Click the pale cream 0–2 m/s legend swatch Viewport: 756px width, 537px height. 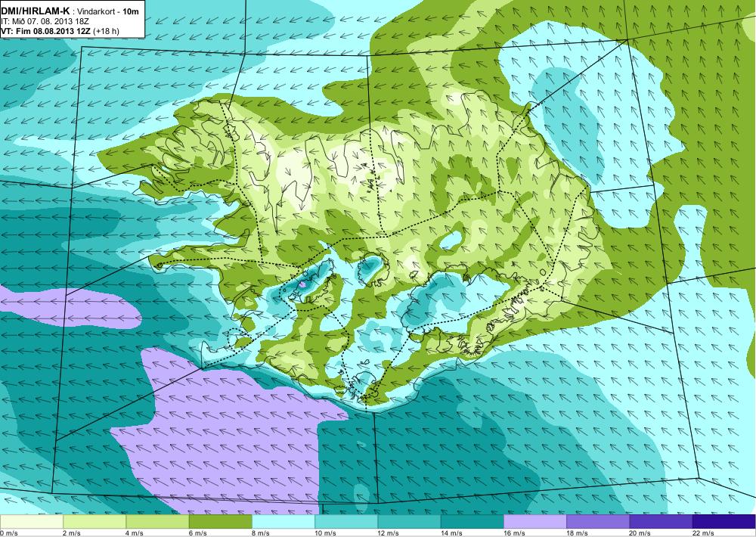point(31,522)
